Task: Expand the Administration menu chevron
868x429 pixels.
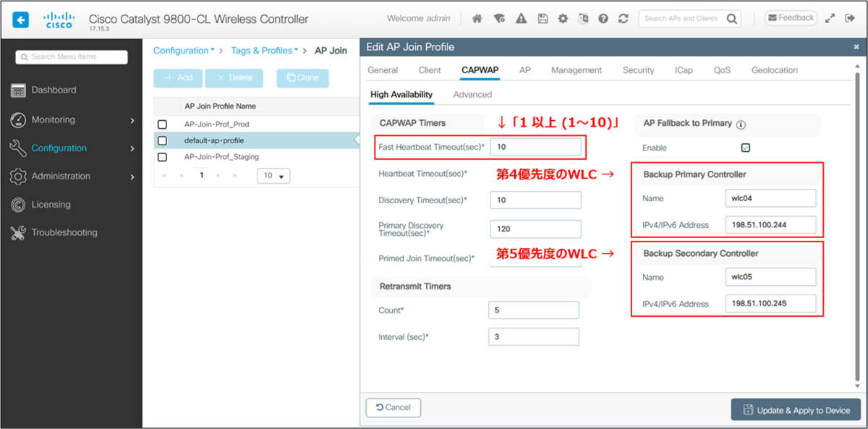Action: coord(132,177)
